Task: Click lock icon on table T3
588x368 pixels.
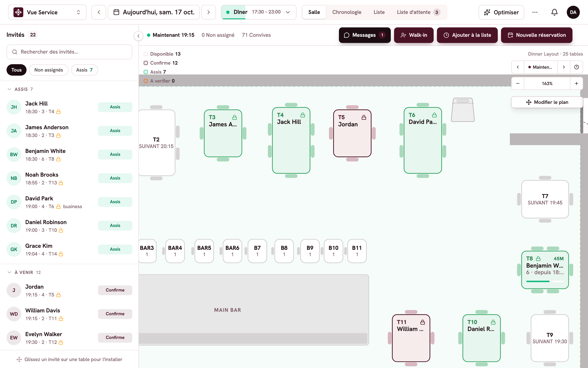Action: (234, 117)
